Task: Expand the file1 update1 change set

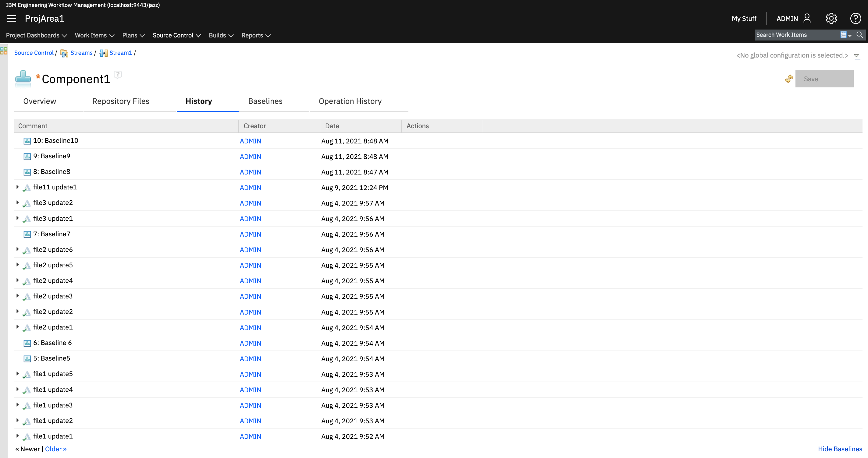Action: [x=17, y=436]
